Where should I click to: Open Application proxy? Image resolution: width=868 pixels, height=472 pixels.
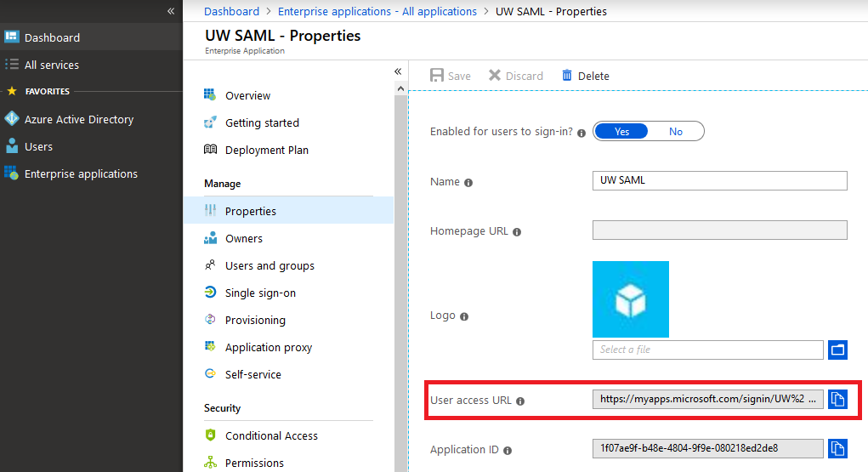[x=288, y=346]
